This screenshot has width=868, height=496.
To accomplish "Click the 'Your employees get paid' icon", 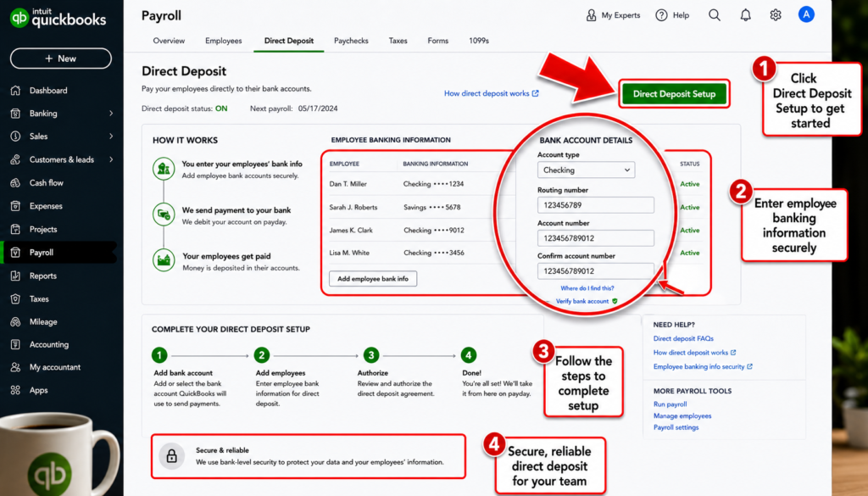I will pyautogui.click(x=164, y=259).
